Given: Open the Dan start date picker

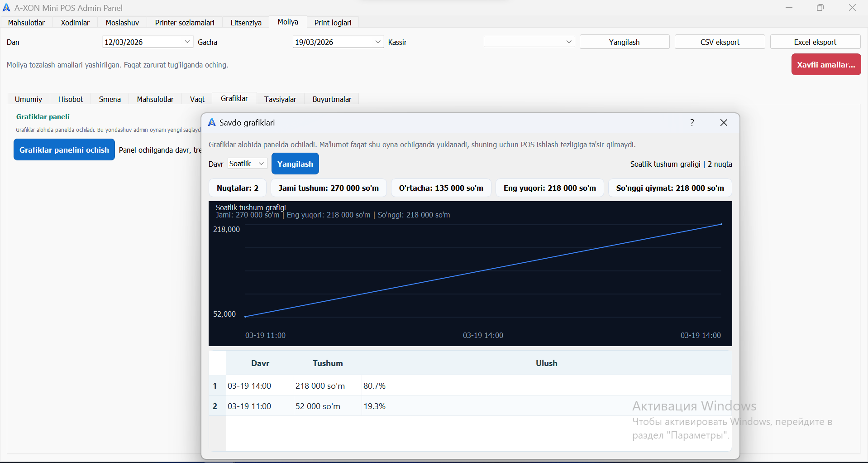Looking at the screenshot, I should [x=187, y=42].
